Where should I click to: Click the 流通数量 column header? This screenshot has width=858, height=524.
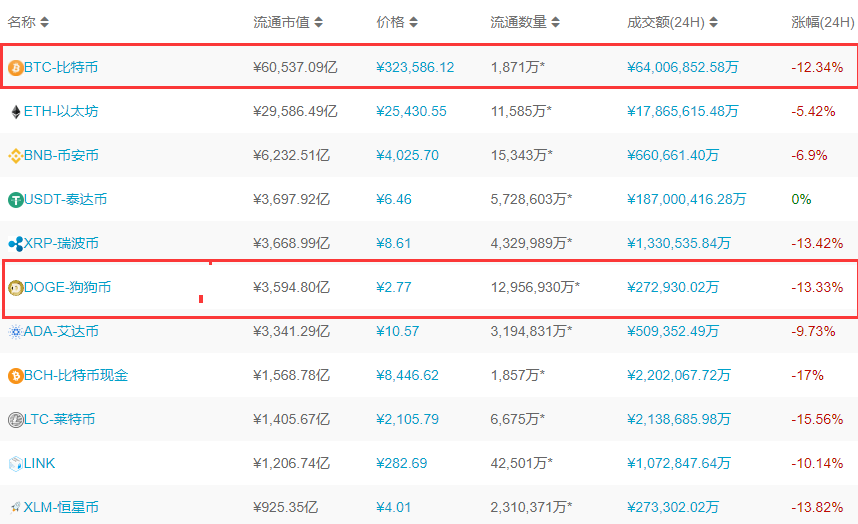[518, 22]
